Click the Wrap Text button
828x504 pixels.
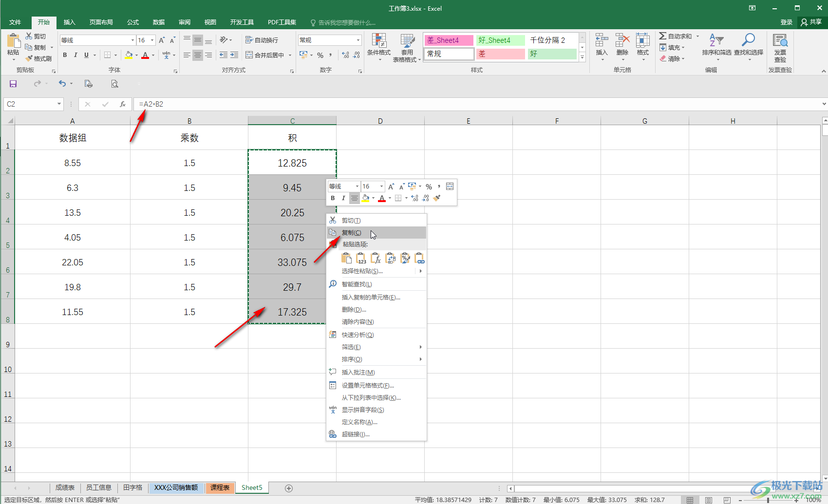click(x=262, y=40)
